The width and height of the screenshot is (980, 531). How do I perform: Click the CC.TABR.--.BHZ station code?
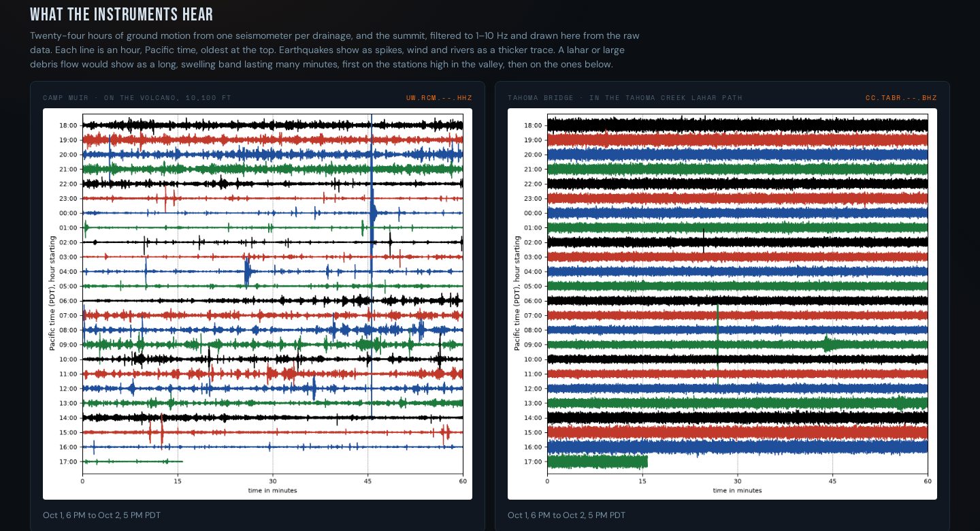(901, 98)
